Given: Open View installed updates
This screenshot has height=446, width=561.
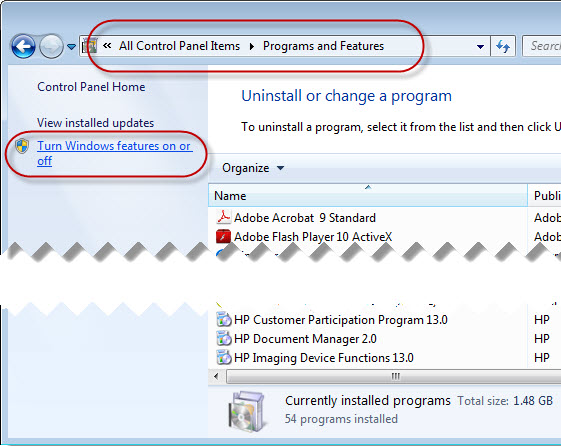Looking at the screenshot, I should click(x=96, y=123).
